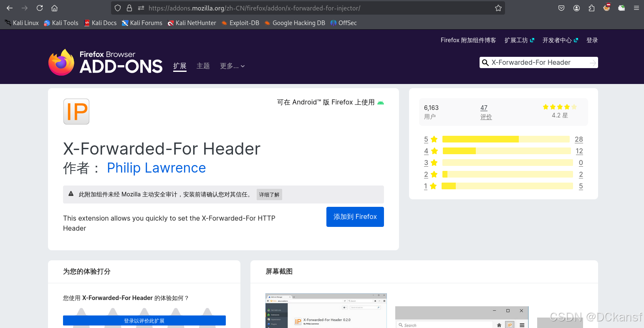Select the 主题 tab in the add-ons header

point(203,66)
